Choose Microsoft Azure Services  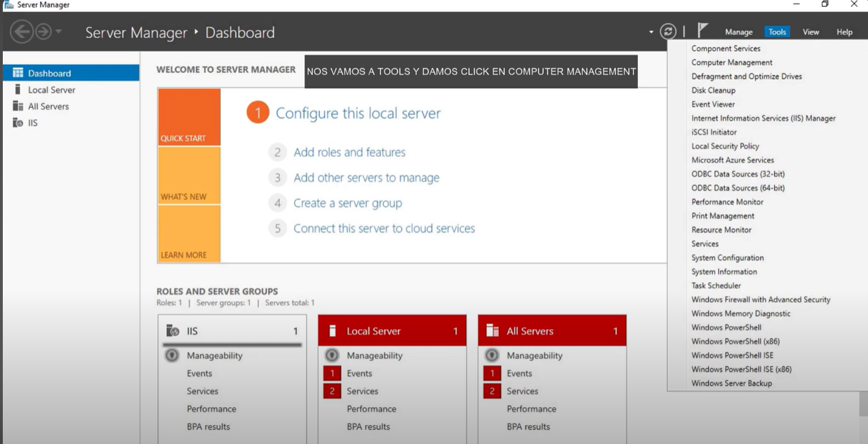[x=733, y=160]
